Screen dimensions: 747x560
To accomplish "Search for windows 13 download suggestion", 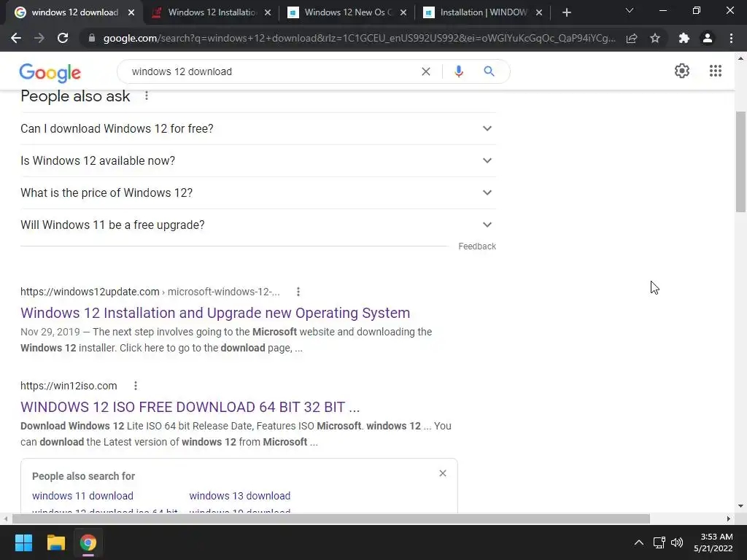I will (239, 496).
